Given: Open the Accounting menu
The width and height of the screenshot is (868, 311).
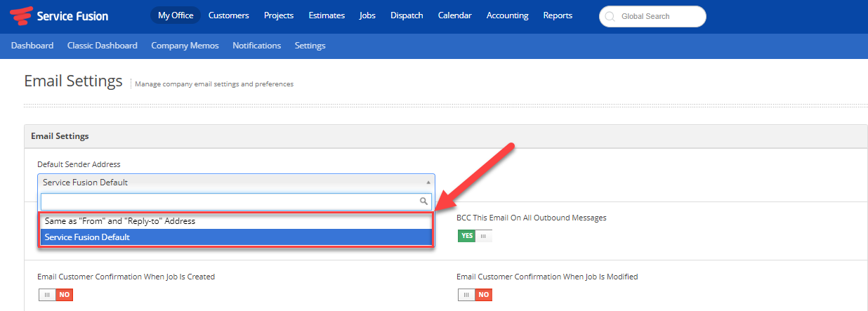Looking at the screenshot, I should click(x=508, y=15).
